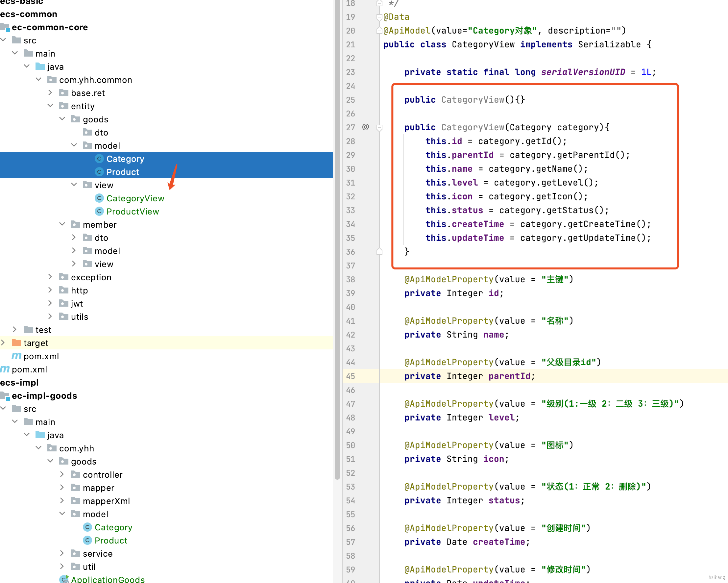Screen dimensions: 728x583
Task: Toggle fold marker at line 36 closing brace
Action: tap(379, 252)
